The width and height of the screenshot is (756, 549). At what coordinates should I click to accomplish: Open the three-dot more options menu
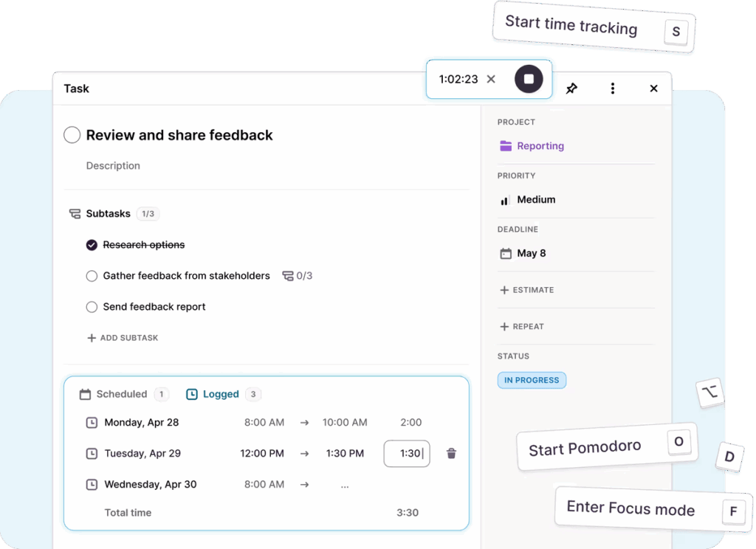click(x=612, y=89)
